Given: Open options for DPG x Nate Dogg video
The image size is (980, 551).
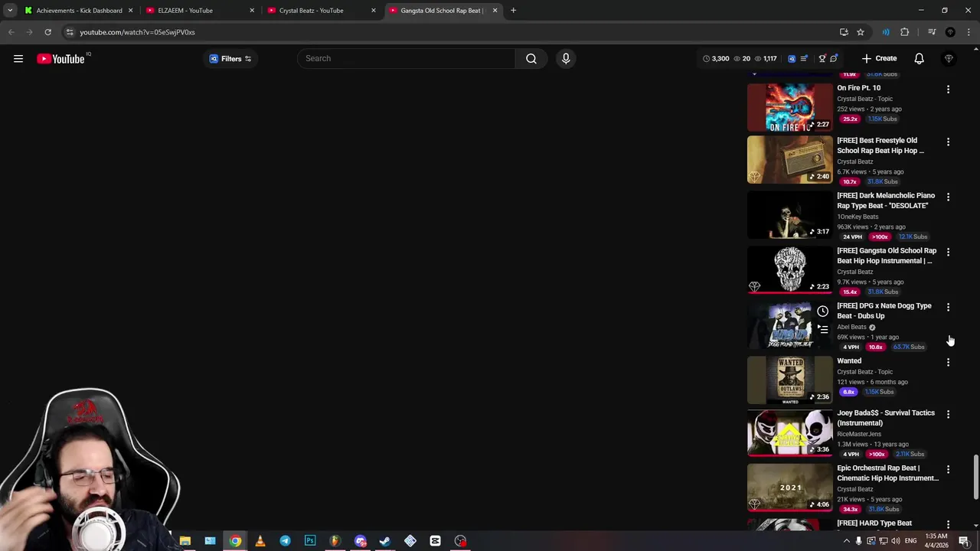Looking at the screenshot, I should coord(948,308).
